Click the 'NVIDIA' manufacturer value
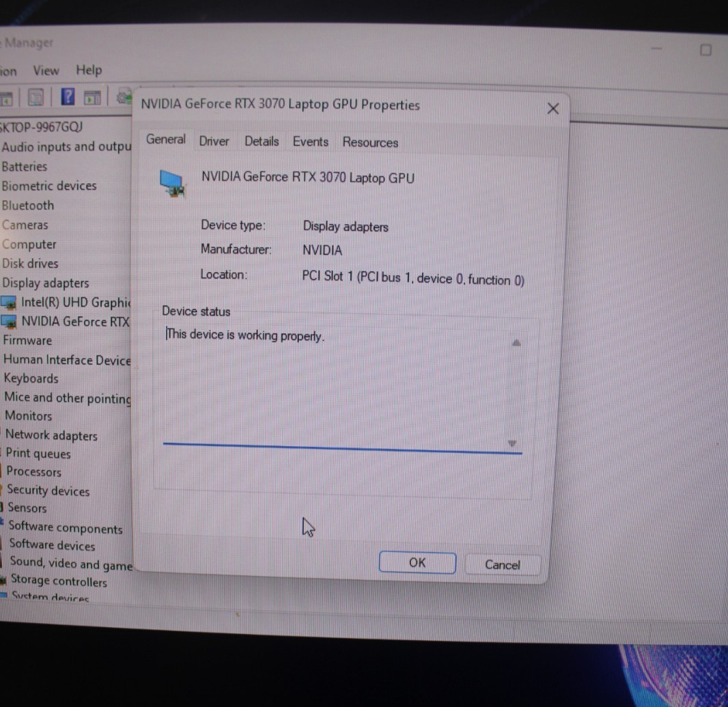This screenshot has width=728, height=707. click(x=322, y=251)
